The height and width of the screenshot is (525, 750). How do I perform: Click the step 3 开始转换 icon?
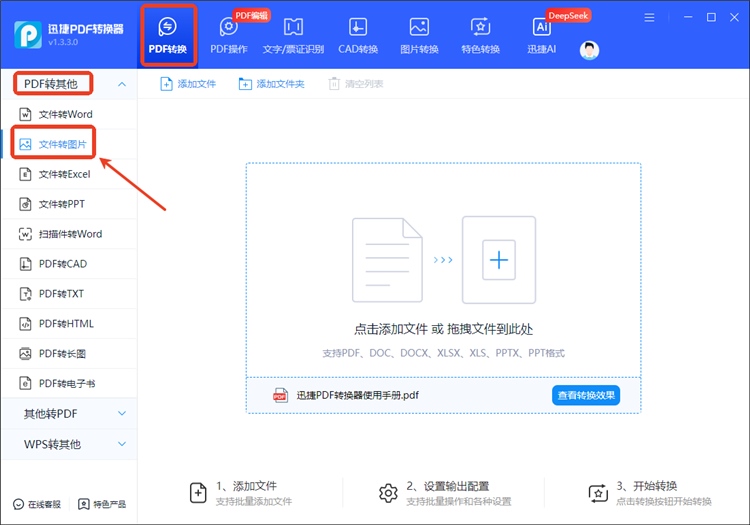[x=598, y=493]
